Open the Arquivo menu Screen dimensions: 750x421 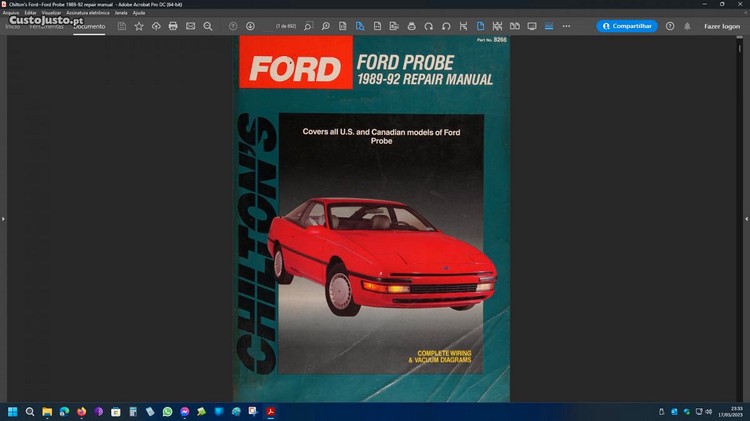click(11, 12)
